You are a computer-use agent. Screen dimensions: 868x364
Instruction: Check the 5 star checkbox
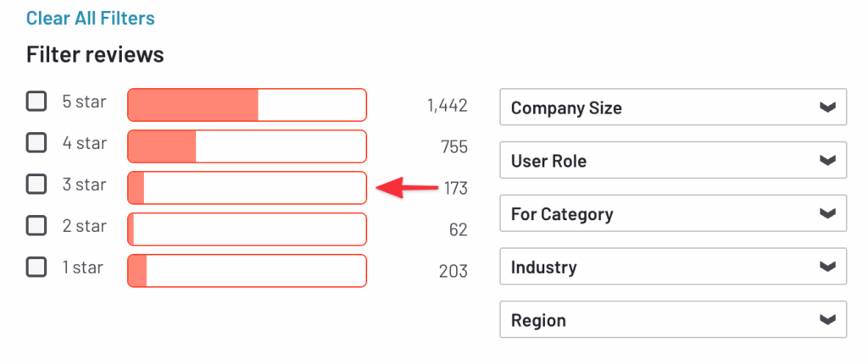(x=36, y=102)
